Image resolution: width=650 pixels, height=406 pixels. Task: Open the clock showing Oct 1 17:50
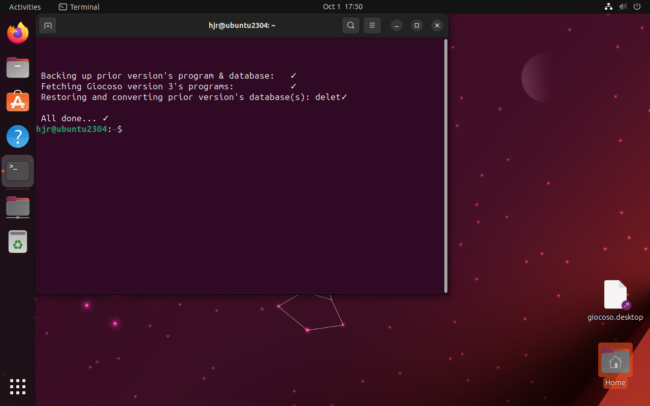(342, 7)
